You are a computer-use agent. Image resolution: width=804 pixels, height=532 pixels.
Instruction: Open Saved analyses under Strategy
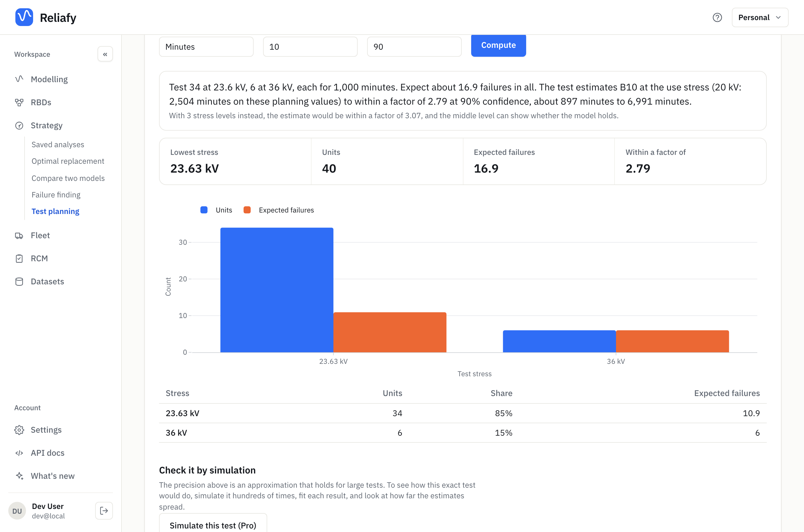click(58, 145)
